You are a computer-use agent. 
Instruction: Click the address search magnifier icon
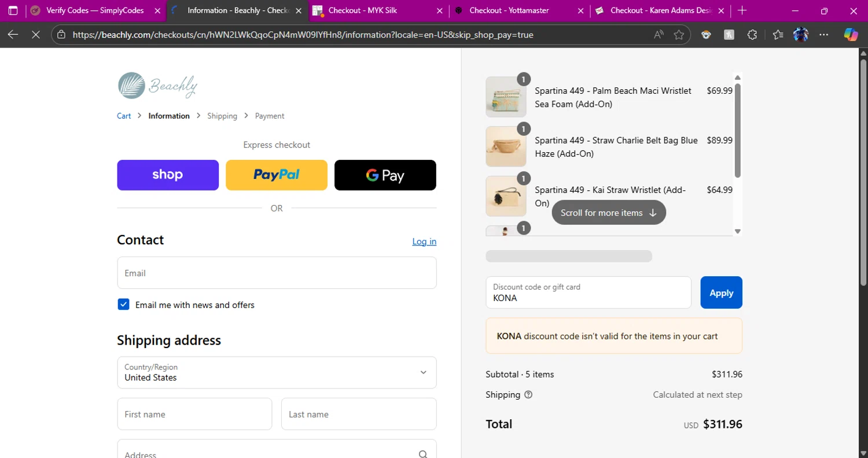[423, 455]
